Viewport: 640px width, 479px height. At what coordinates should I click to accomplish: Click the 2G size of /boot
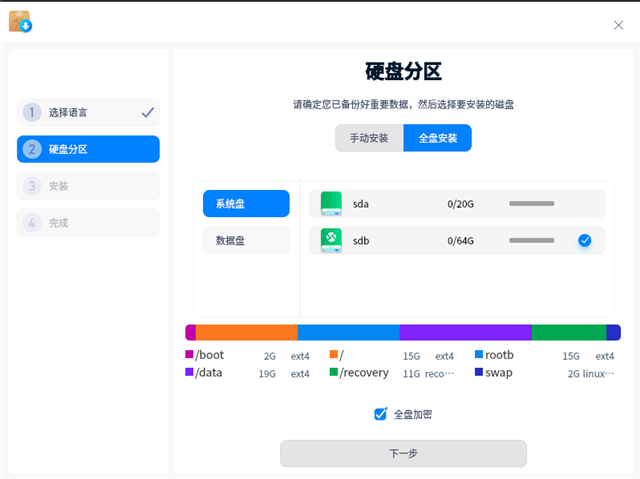269,356
